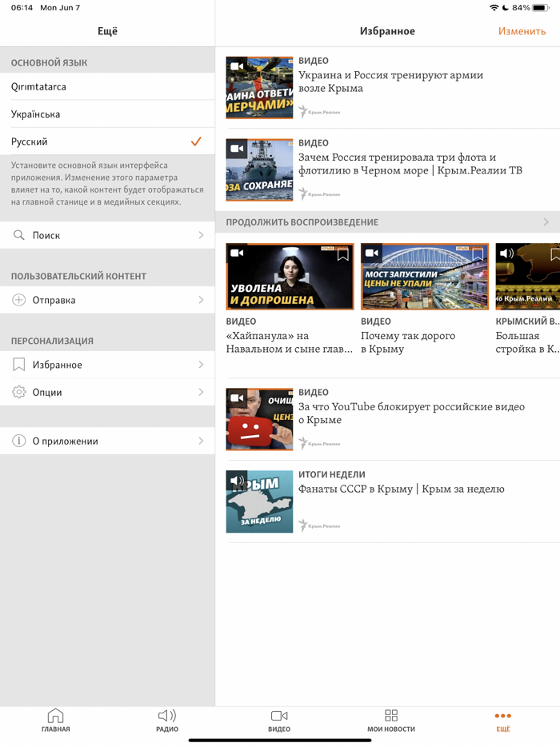
Task: Click the Пользовательский контент section header
Action: tap(78, 276)
